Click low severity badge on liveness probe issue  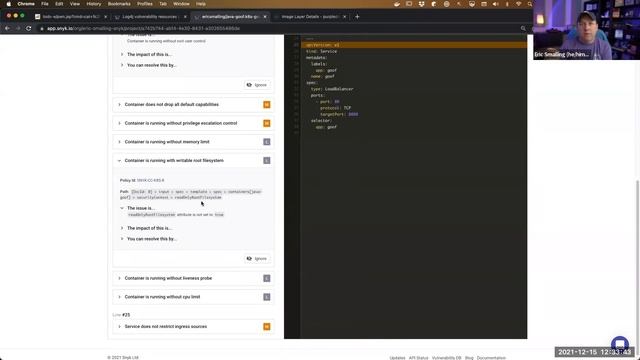[267, 278]
